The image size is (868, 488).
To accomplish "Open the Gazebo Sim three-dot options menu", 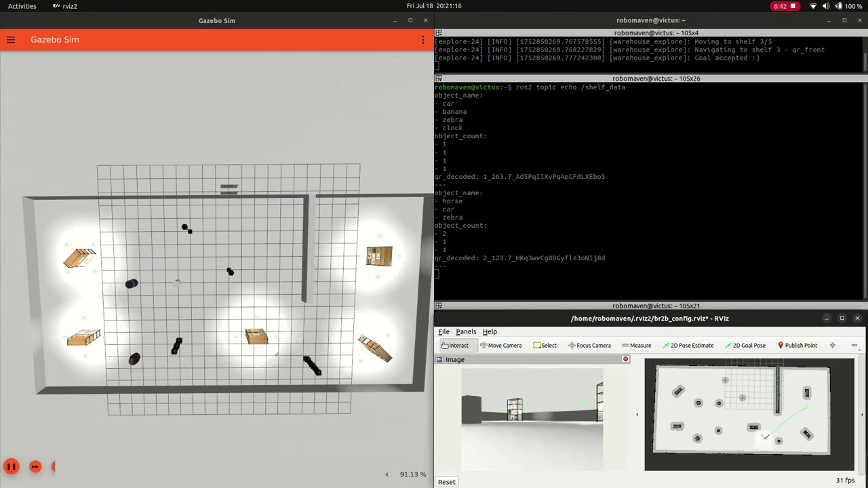I will [423, 40].
